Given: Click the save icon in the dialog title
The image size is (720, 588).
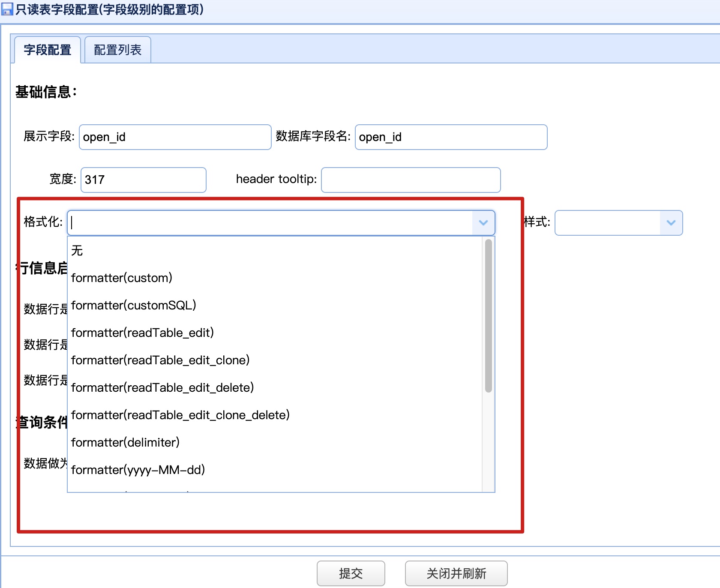Looking at the screenshot, I should coord(7,9).
